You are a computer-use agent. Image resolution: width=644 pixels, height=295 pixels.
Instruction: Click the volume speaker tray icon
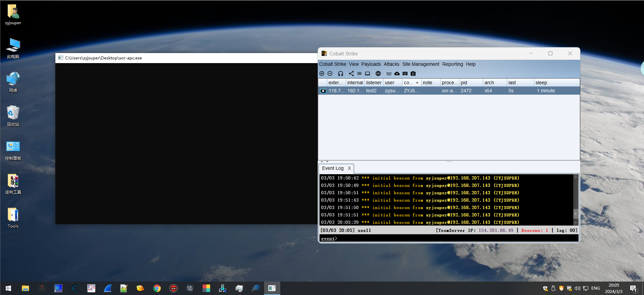coord(577,288)
